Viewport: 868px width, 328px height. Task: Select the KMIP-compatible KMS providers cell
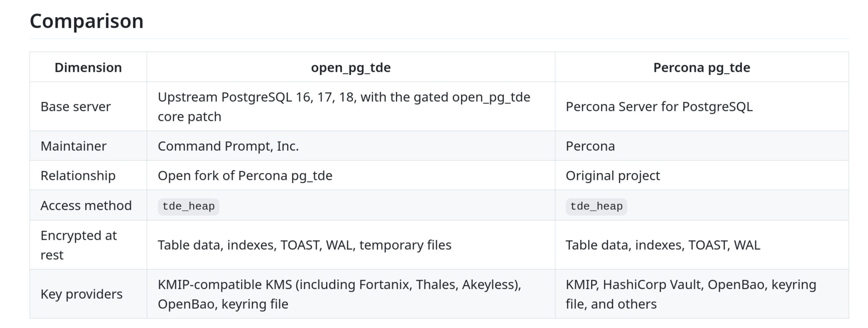339,294
